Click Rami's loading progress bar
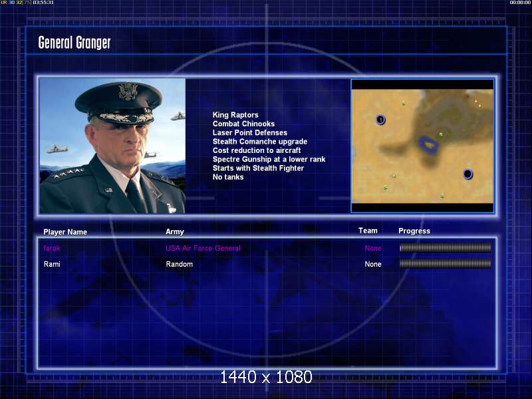Viewport: 532px width, 399px height. coord(445,263)
